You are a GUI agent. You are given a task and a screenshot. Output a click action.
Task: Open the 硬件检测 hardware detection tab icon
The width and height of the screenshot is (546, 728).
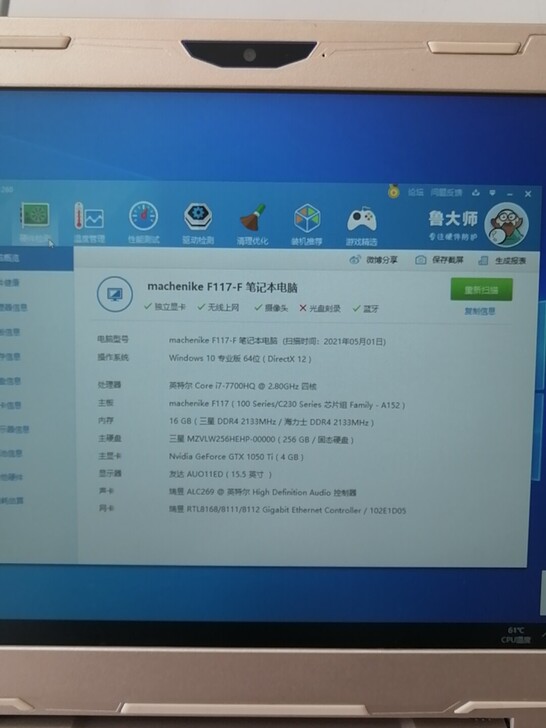(35, 216)
